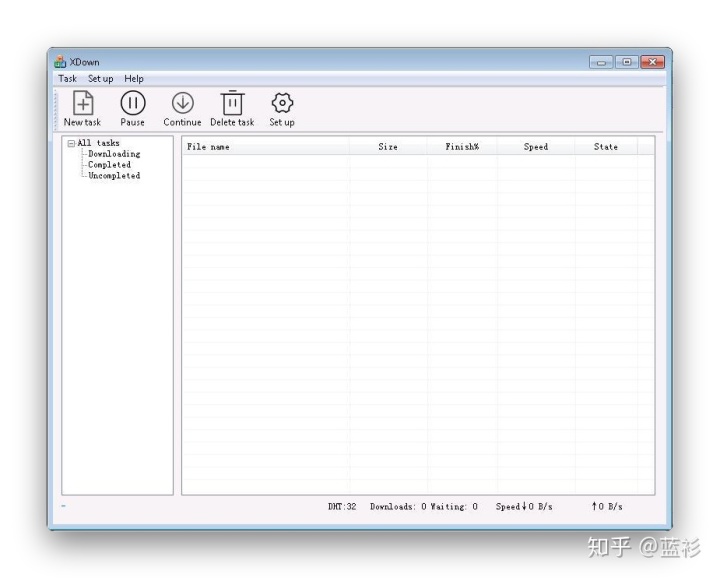Select All tasks in the tree
720x578 pixels.
98,143
